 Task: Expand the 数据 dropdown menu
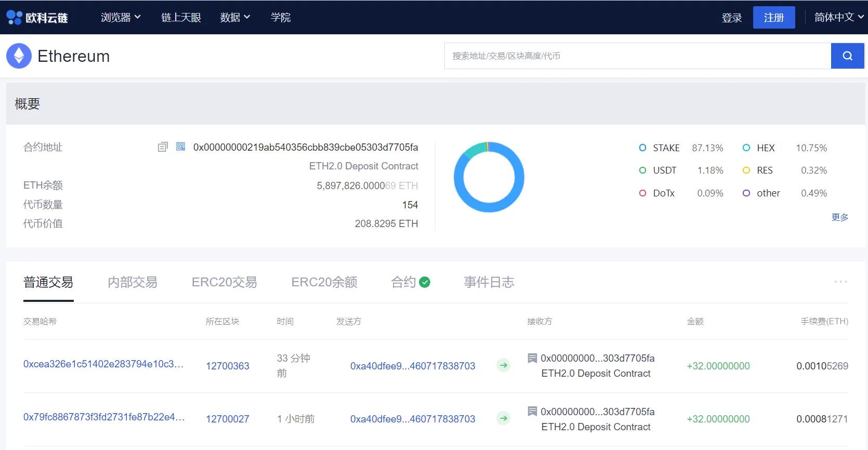235,17
